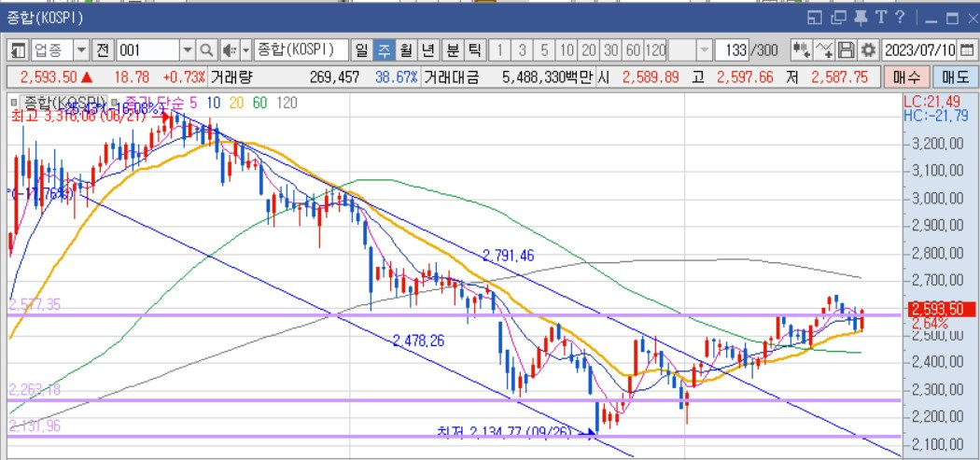Screen dimensions: 980x460
Task: Select the 120 interval button
Action: 655,50
